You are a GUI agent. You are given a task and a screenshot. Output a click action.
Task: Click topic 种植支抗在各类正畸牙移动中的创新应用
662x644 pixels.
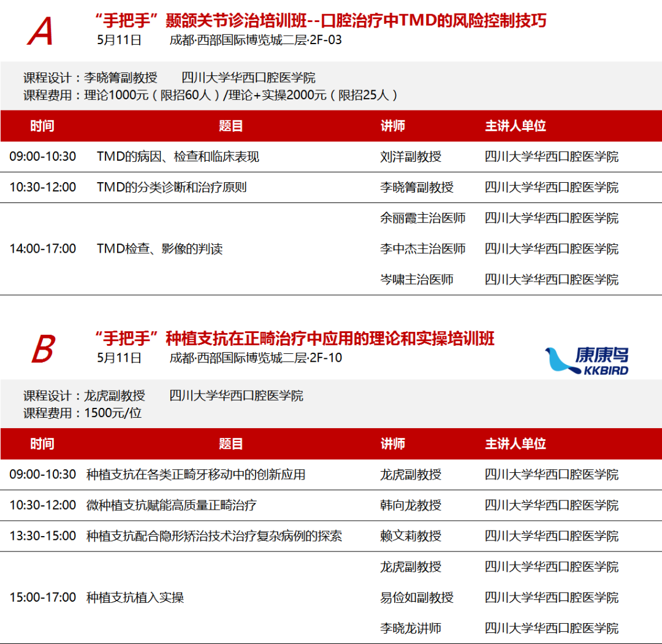[x=196, y=475]
